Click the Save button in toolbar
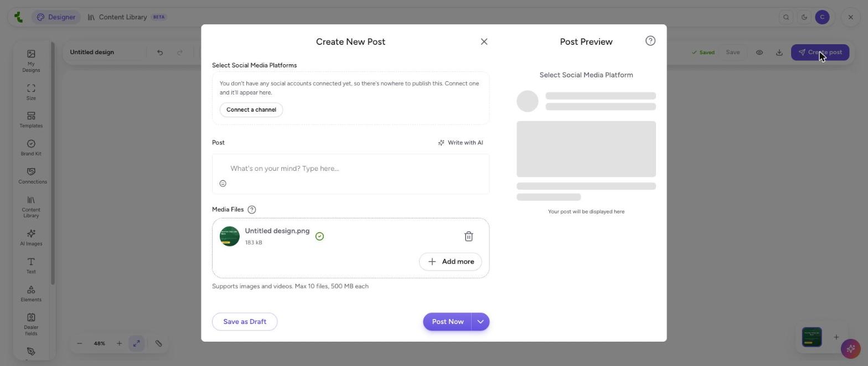This screenshot has height=366, width=868. [x=732, y=52]
